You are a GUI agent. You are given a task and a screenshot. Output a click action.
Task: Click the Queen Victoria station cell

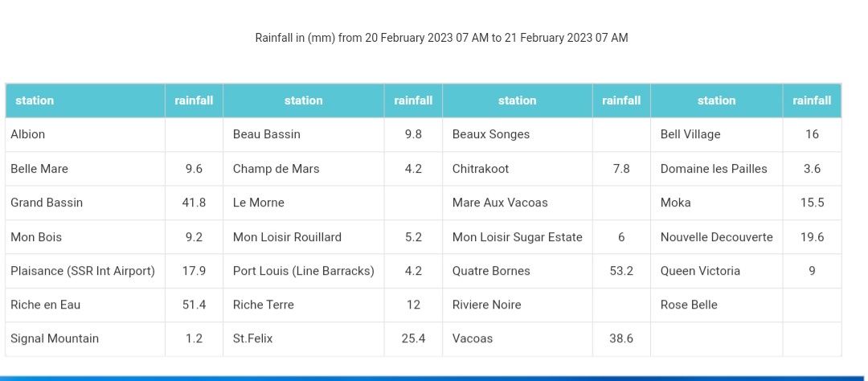point(700,271)
